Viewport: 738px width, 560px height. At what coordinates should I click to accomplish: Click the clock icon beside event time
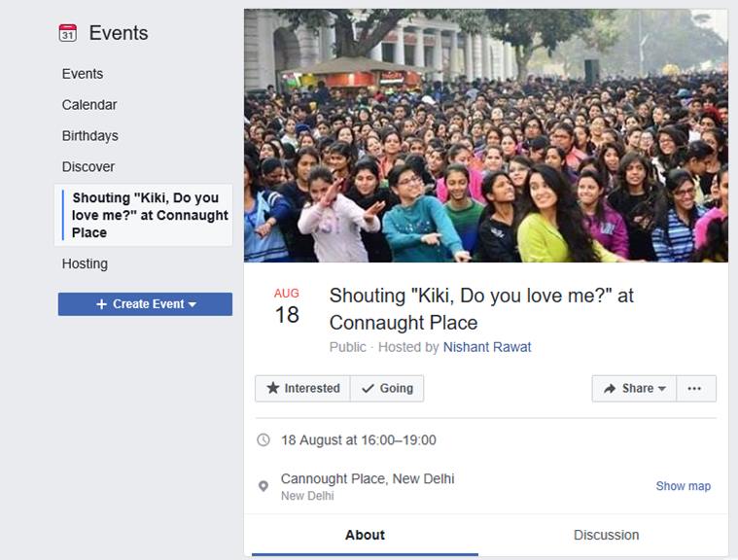point(264,440)
